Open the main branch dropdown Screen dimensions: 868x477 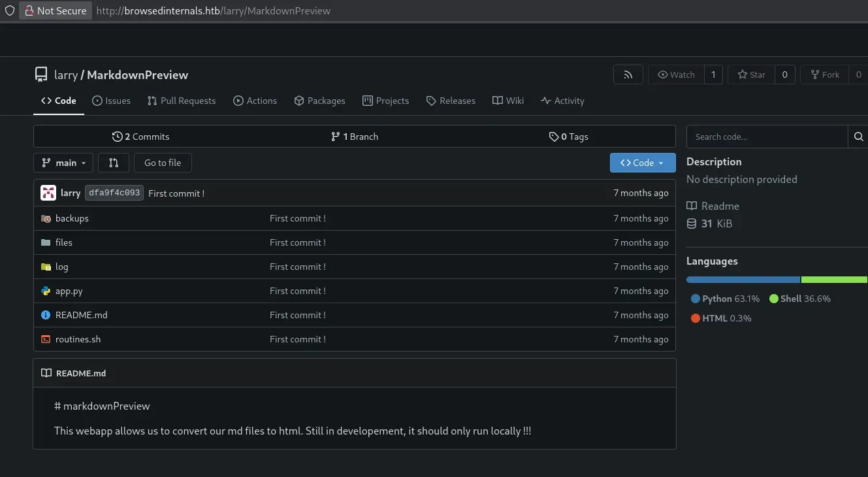click(x=63, y=163)
